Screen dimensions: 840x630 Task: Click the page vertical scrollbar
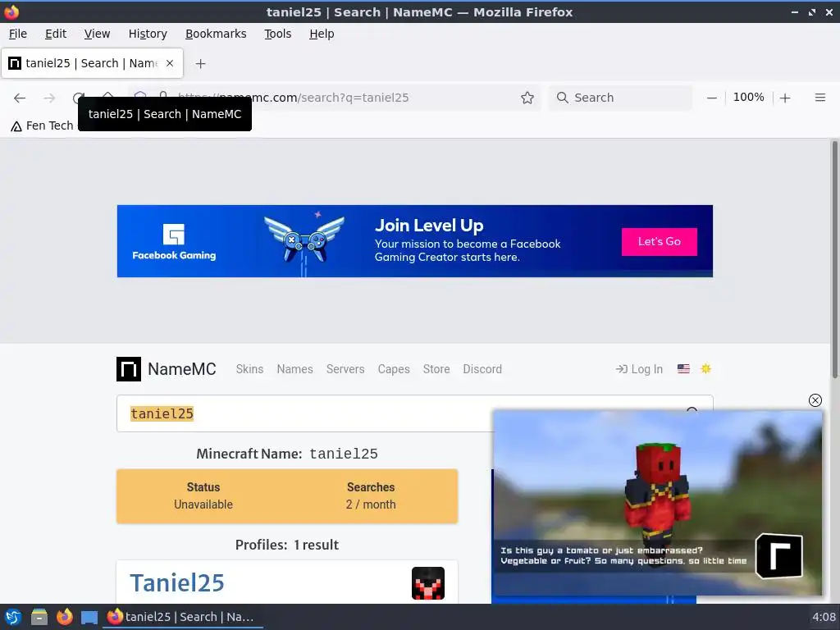[834, 260]
